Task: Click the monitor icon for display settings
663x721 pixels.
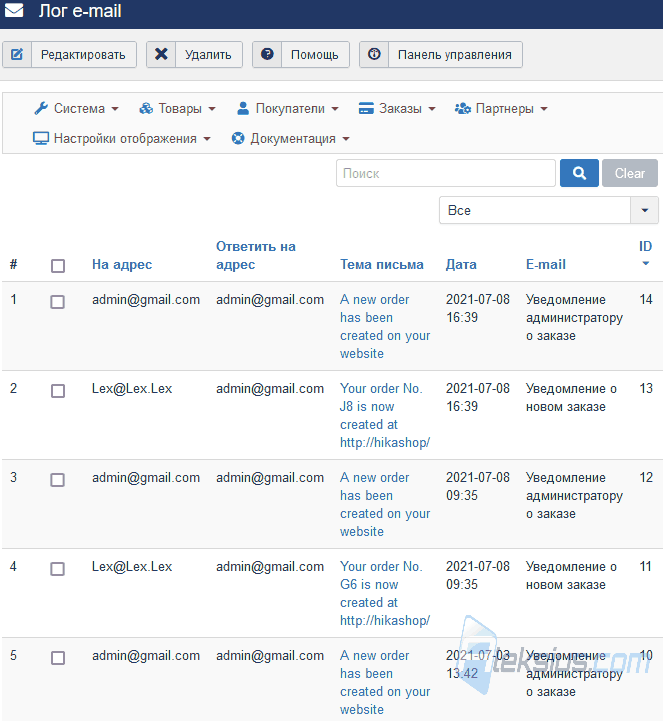Action: (41, 138)
